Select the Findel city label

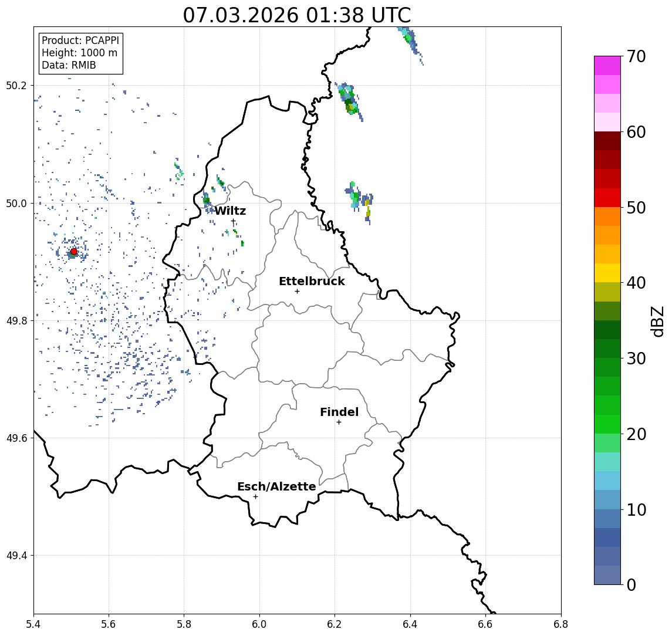click(339, 412)
